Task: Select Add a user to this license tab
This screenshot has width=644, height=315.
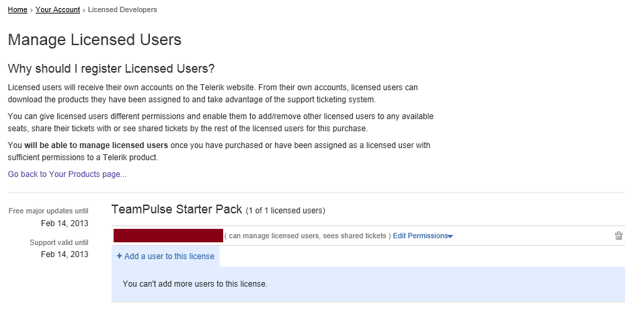Action: [165, 256]
